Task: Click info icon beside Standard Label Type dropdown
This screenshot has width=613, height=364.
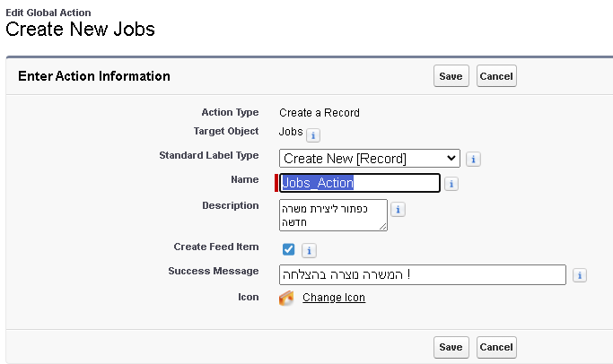Action: tap(474, 160)
